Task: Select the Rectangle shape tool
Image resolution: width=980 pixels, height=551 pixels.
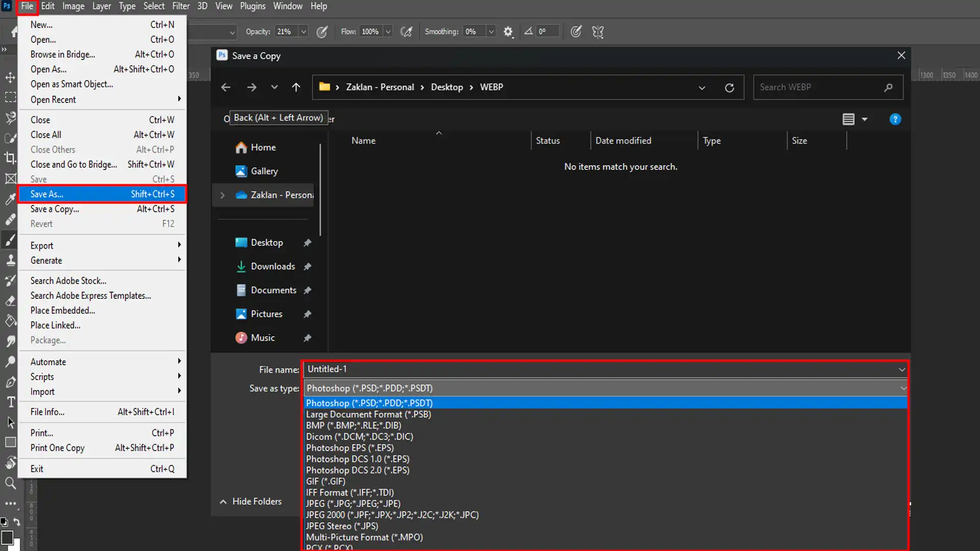Action: 10,442
